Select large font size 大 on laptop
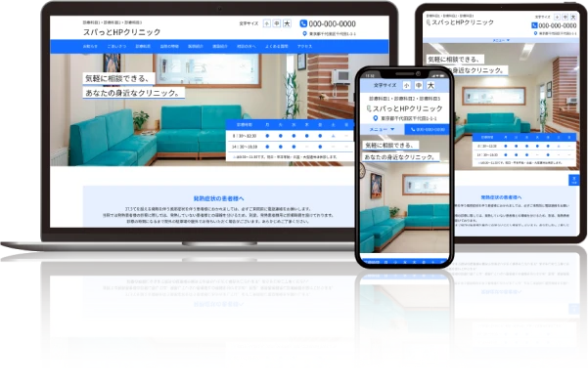The height and width of the screenshot is (385, 588). pyautogui.click(x=287, y=23)
